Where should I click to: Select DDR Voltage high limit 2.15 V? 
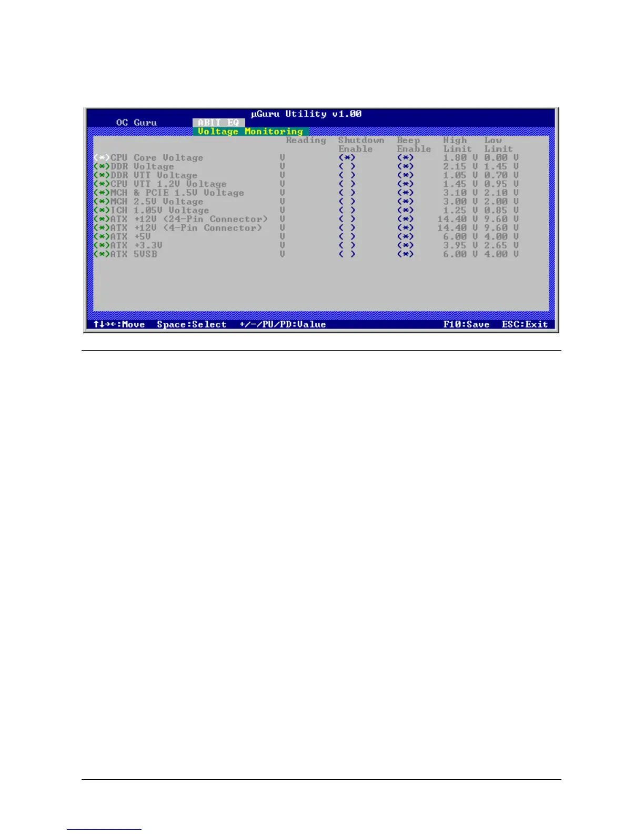pos(460,166)
